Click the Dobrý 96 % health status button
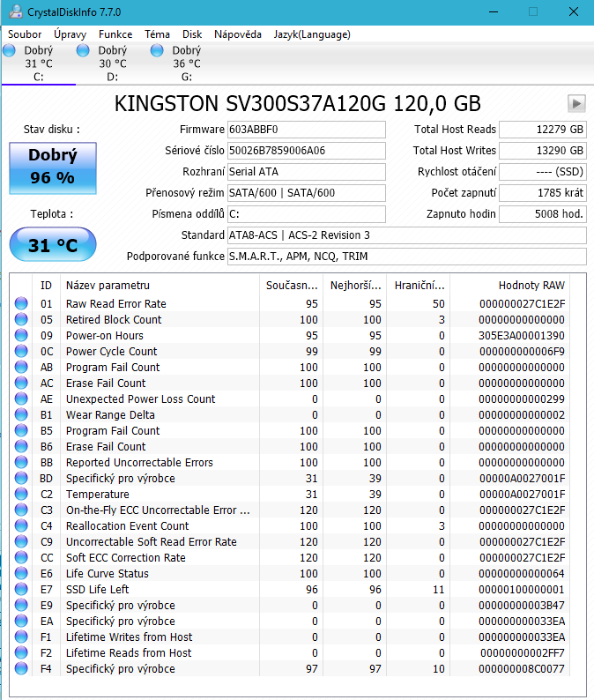Viewport: 594px width, 700px height. tap(53, 168)
